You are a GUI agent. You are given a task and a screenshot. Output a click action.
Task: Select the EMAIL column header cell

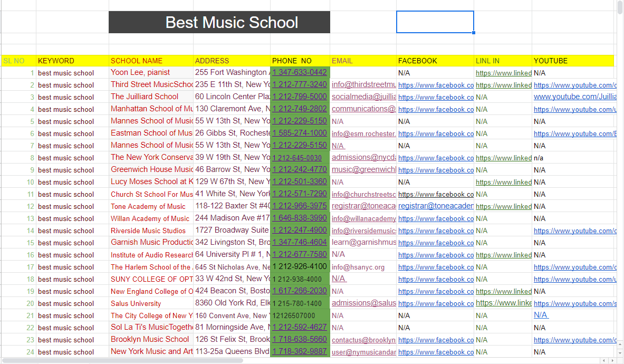pyautogui.click(x=363, y=61)
